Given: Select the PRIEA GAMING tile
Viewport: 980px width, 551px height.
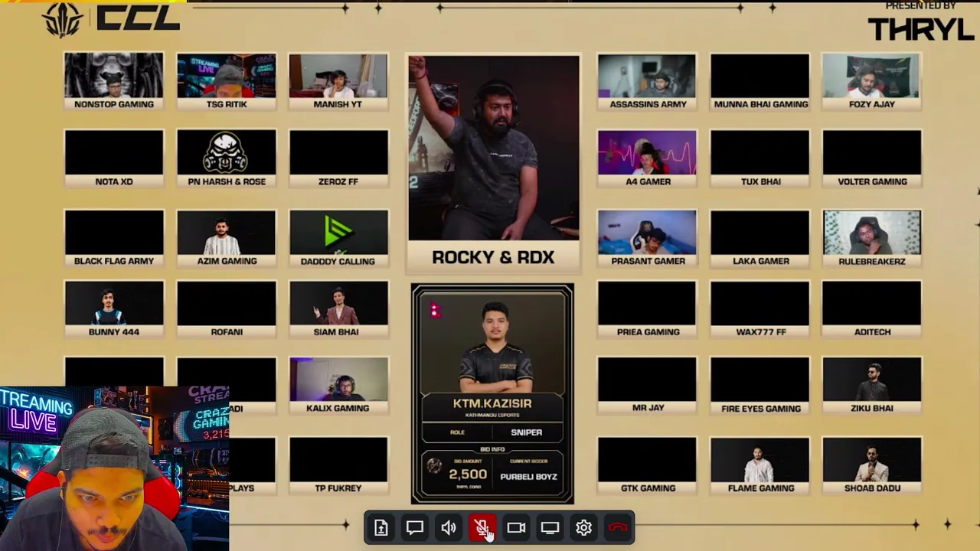Looking at the screenshot, I should click(648, 309).
